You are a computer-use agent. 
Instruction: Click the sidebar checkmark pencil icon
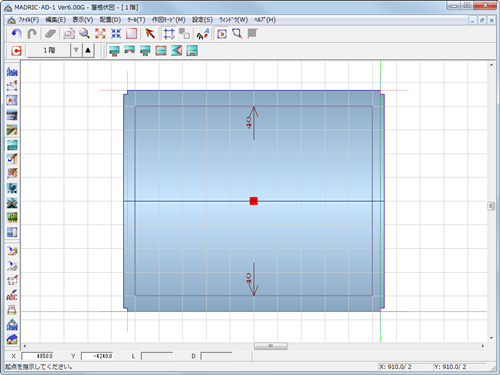point(12,159)
